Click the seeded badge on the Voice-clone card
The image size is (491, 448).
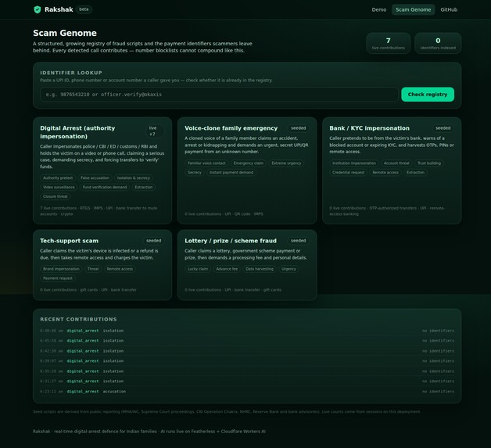pyautogui.click(x=298, y=128)
